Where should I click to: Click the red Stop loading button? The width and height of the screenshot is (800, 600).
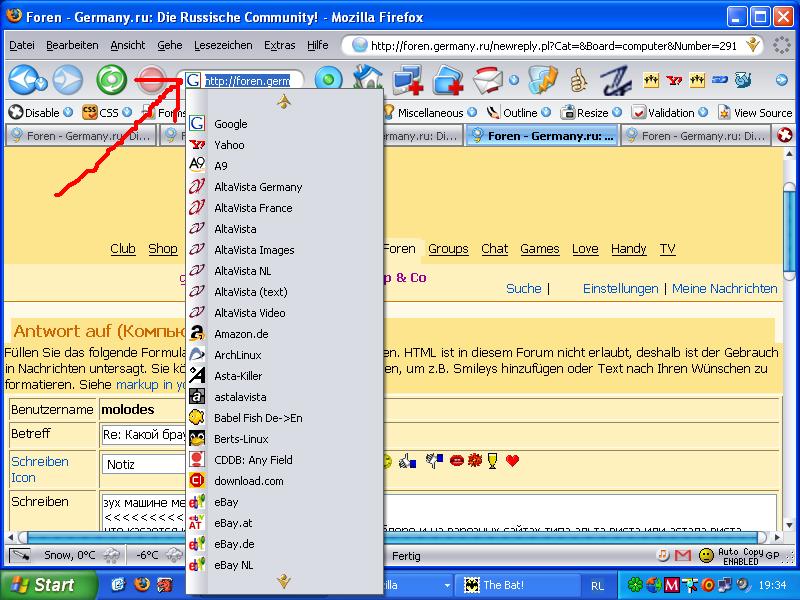coord(151,80)
